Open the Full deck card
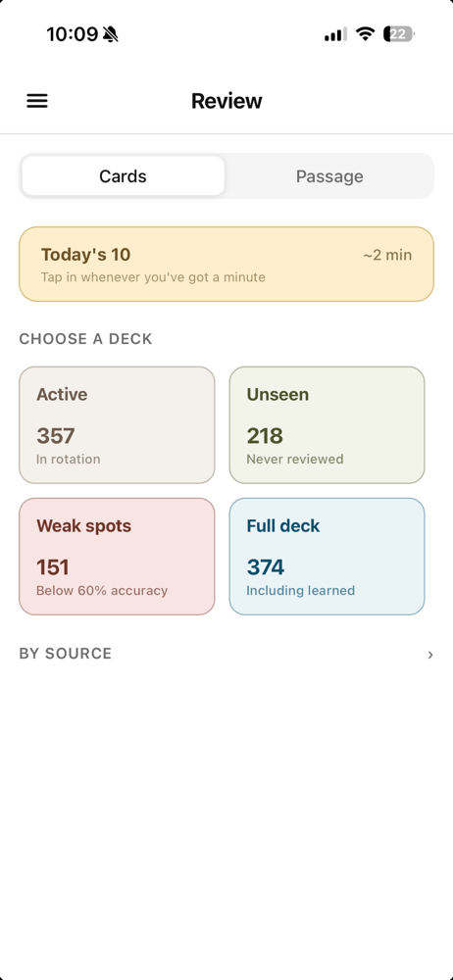The image size is (453, 980). click(327, 557)
